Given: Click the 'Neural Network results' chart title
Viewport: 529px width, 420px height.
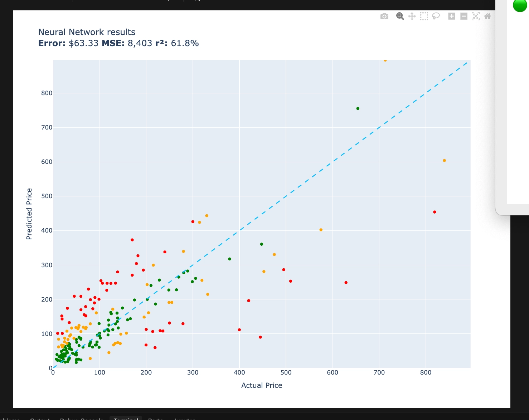Looking at the screenshot, I should point(87,32).
